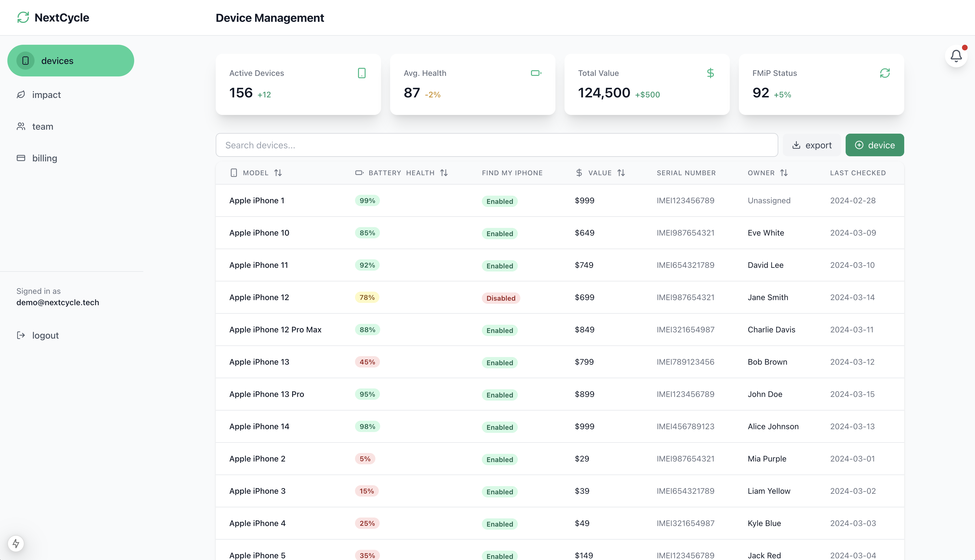Click the LAST CHECKED column header
This screenshot has height=560, width=975.
click(x=858, y=173)
